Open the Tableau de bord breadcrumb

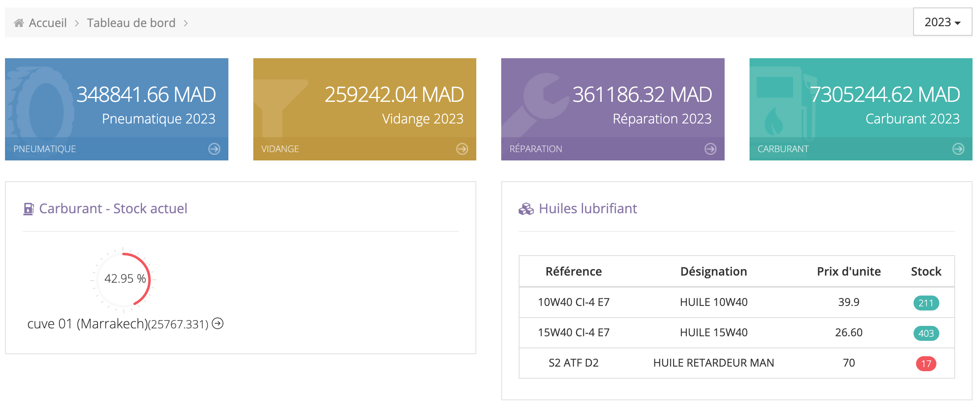coord(131,23)
